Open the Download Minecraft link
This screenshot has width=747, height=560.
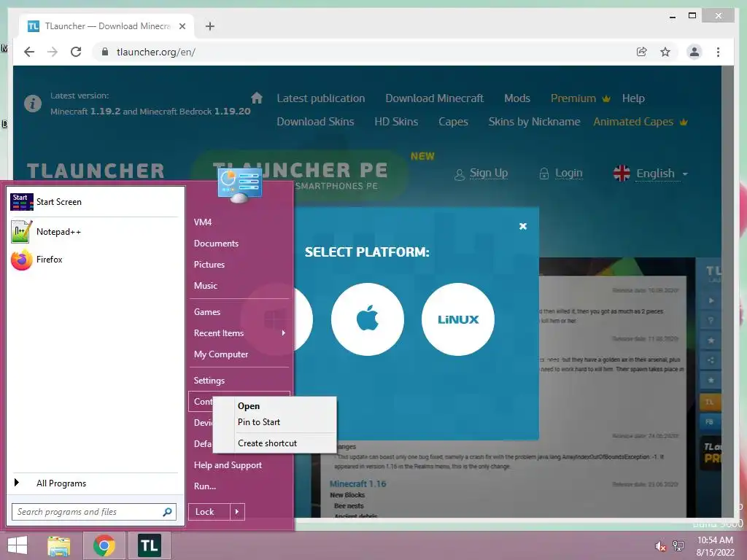(x=434, y=98)
